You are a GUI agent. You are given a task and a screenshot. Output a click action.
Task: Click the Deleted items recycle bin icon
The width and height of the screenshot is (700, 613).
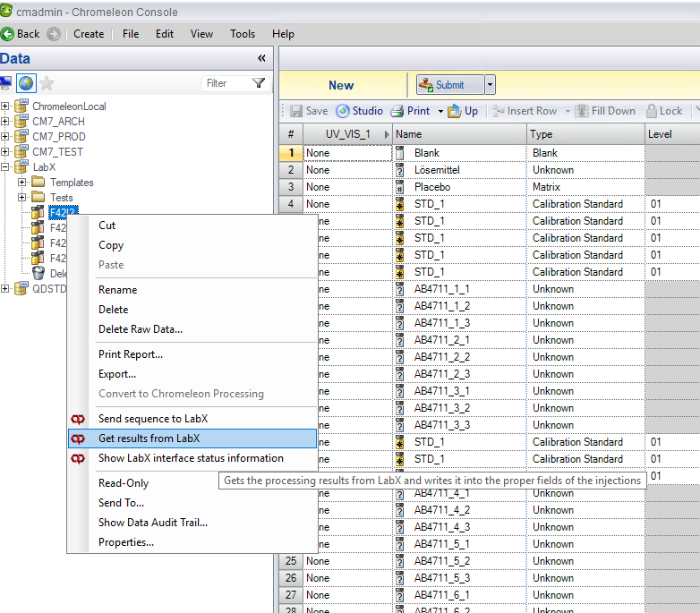(x=38, y=273)
